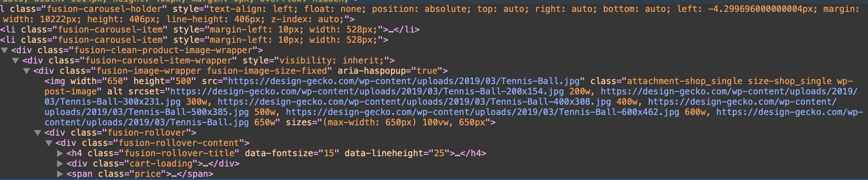Viewport: 868px width, 180px height.
Task: Collapse the fusion-carousel-item-wrapper div
Action: coord(15,61)
